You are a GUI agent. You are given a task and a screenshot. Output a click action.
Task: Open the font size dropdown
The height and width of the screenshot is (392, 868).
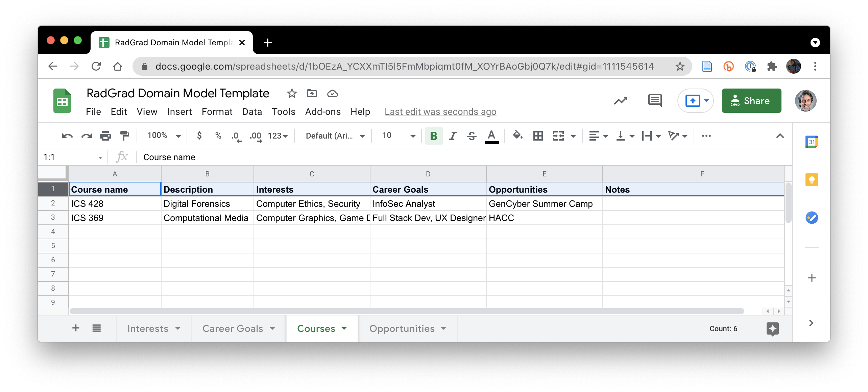coord(399,136)
